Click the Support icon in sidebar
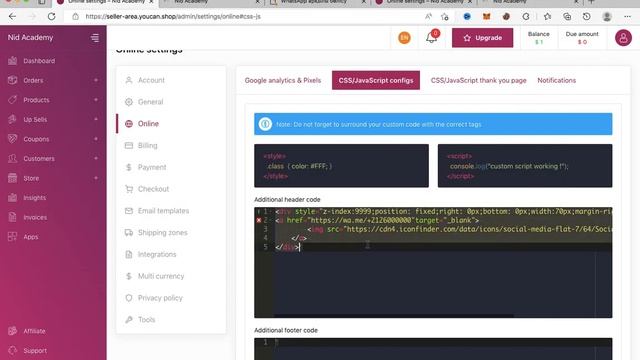This screenshot has height=360, width=640. pos(13,351)
